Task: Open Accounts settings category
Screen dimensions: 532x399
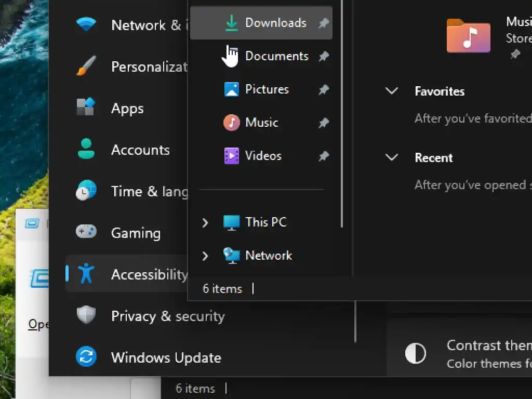Action: point(140,150)
